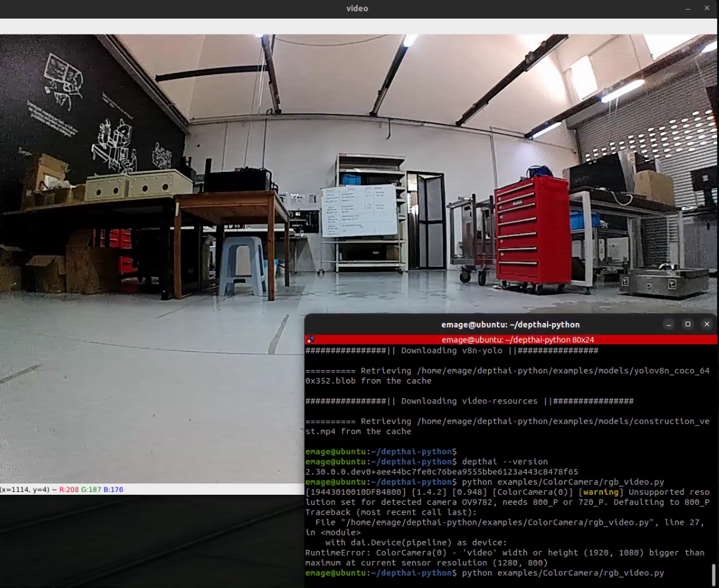Click the red terminal titlebar labeled 80x24

(x=510, y=340)
